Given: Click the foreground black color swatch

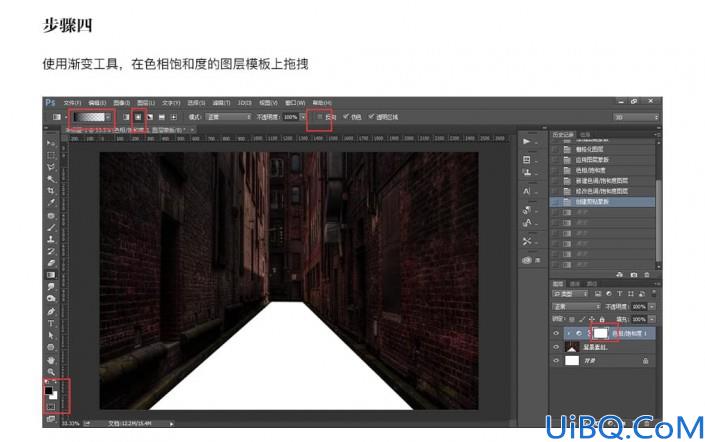Looking at the screenshot, I should coord(48,390).
